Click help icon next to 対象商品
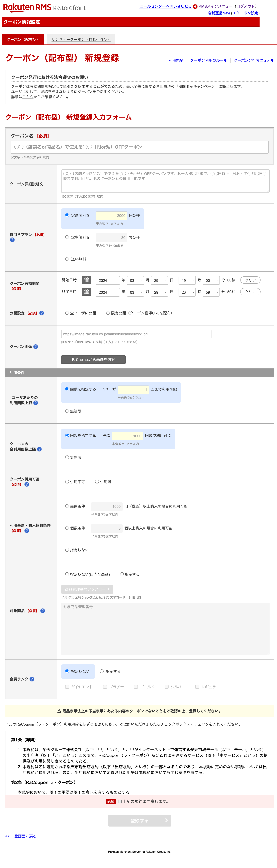Screen dimensions: 277x868 (x=42, y=611)
